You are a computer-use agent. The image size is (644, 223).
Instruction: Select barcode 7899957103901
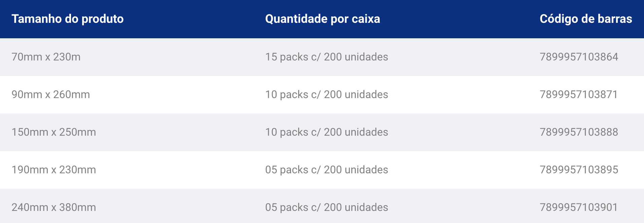pyautogui.click(x=579, y=207)
